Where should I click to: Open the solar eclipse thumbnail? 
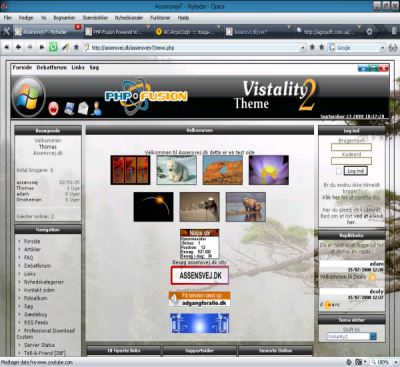click(x=153, y=207)
